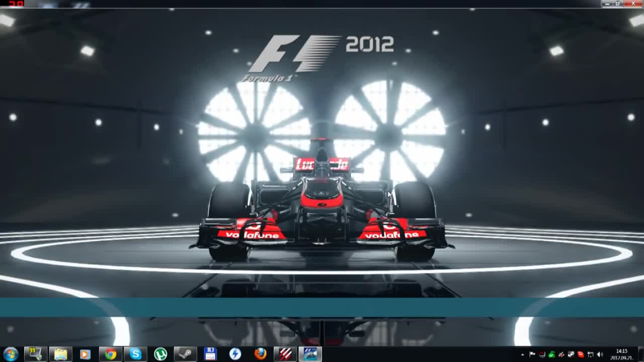Restore down the F1 2012 window

coord(618,4)
